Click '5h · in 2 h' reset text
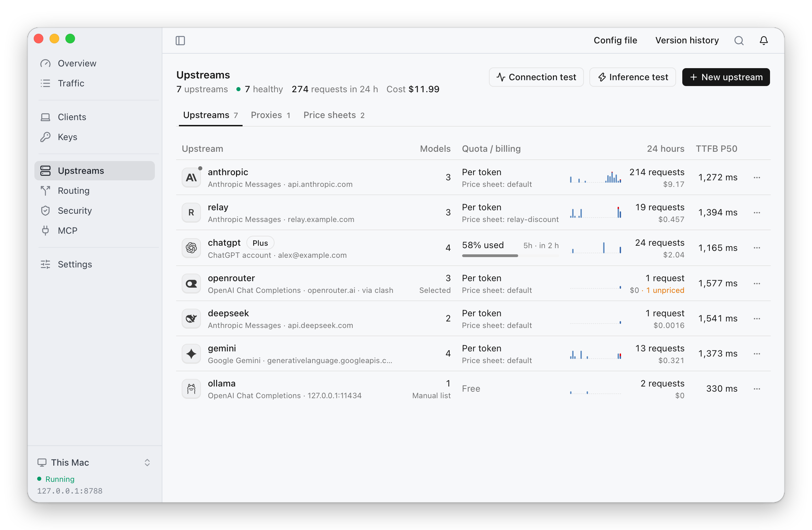Viewport: 812px width, 530px height. (541, 246)
